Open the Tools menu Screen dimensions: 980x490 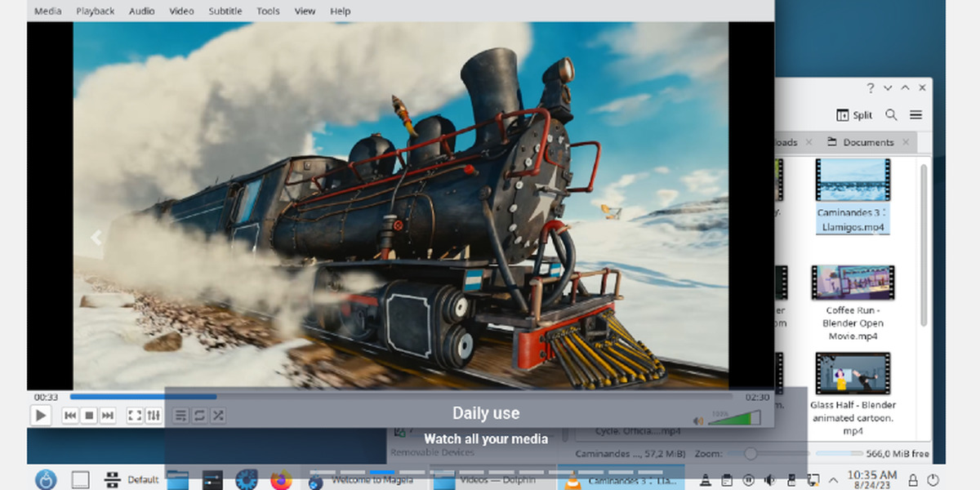pyautogui.click(x=268, y=11)
